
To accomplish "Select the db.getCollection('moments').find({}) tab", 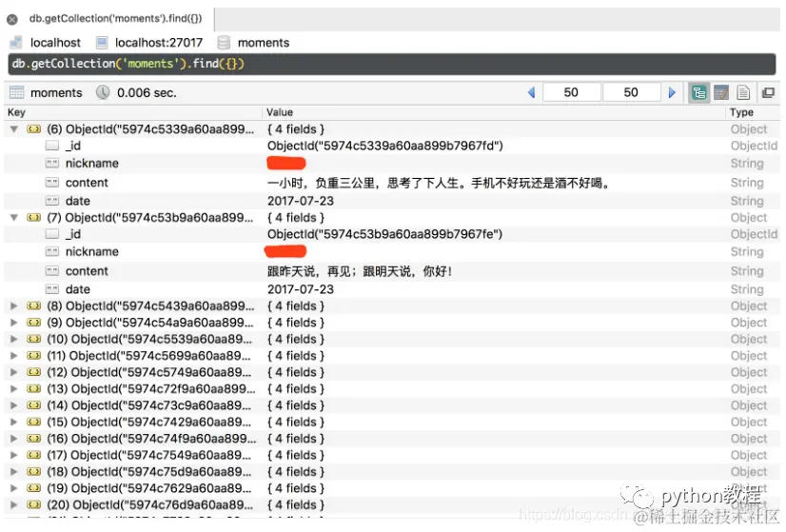I will tap(115, 18).
